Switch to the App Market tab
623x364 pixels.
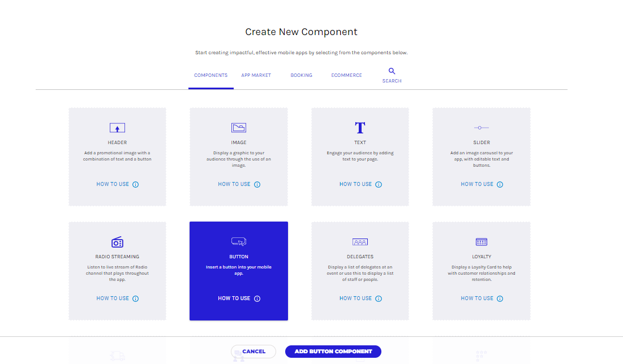tap(256, 75)
